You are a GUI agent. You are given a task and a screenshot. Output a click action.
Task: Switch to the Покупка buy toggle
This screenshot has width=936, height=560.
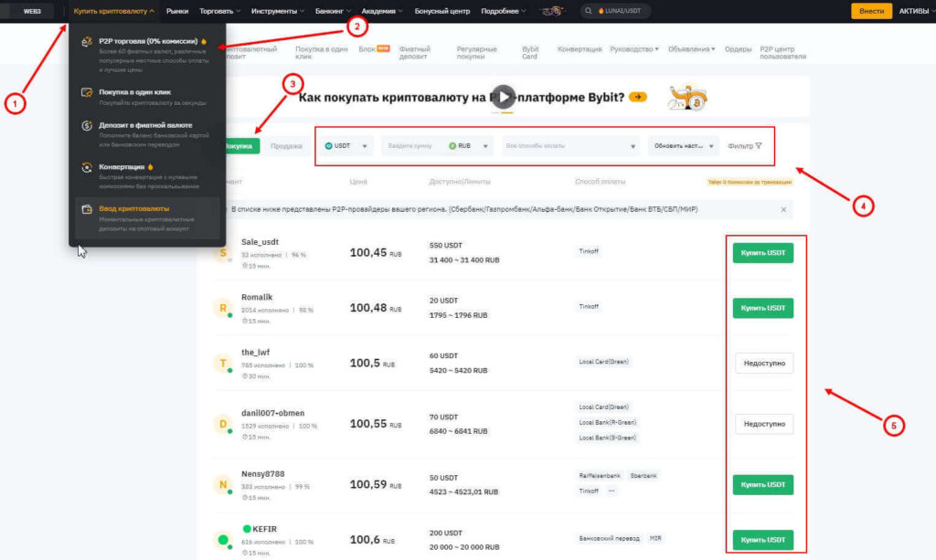point(239,145)
